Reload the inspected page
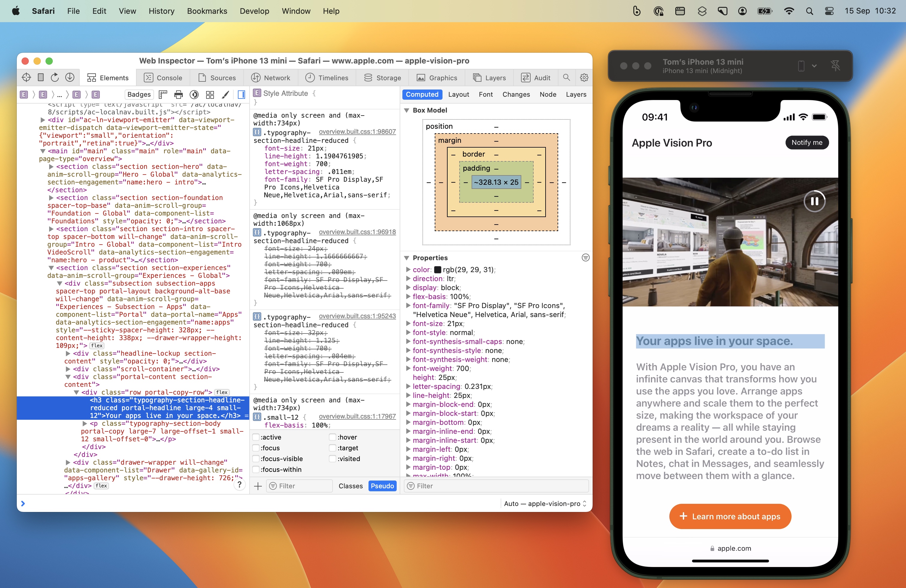The width and height of the screenshot is (906, 588). tap(55, 78)
